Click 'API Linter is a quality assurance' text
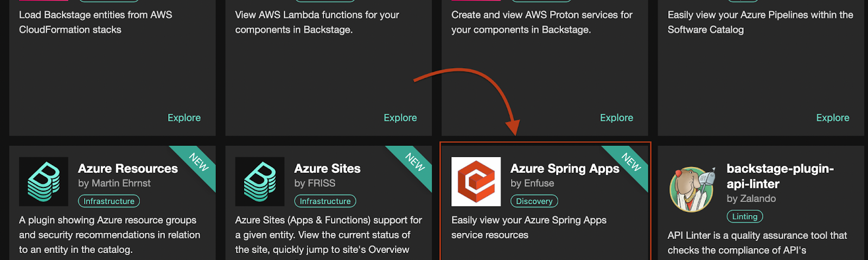Image resolution: width=868 pixels, height=260 pixels. click(x=757, y=243)
